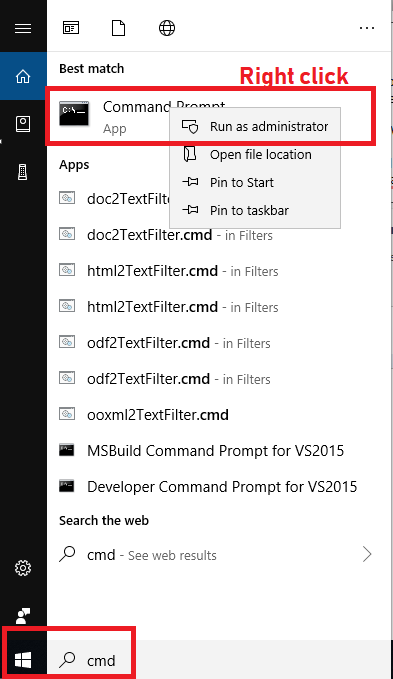The height and width of the screenshot is (679, 393).
Task: Select the Documents filter icon
Action: tap(119, 28)
